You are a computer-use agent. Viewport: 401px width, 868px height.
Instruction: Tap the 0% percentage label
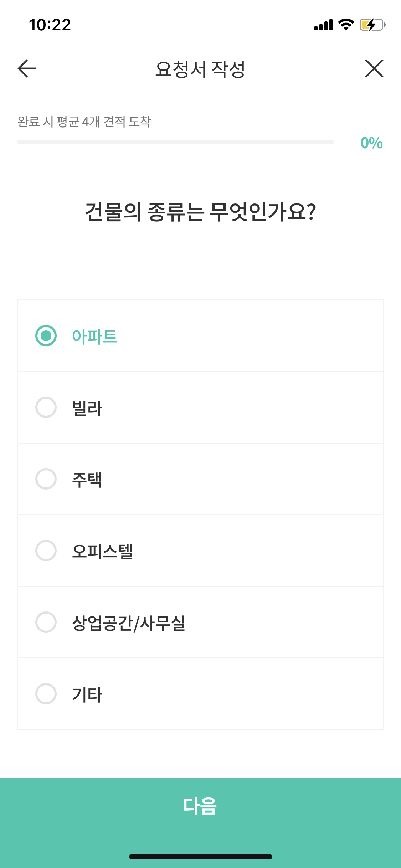[371, 143]
